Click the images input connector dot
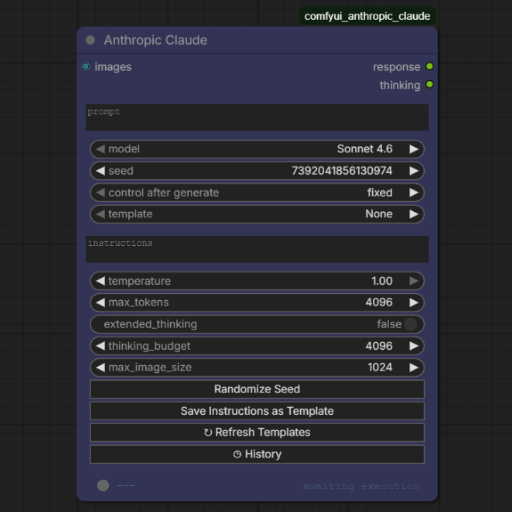 (x=86, y=66)
